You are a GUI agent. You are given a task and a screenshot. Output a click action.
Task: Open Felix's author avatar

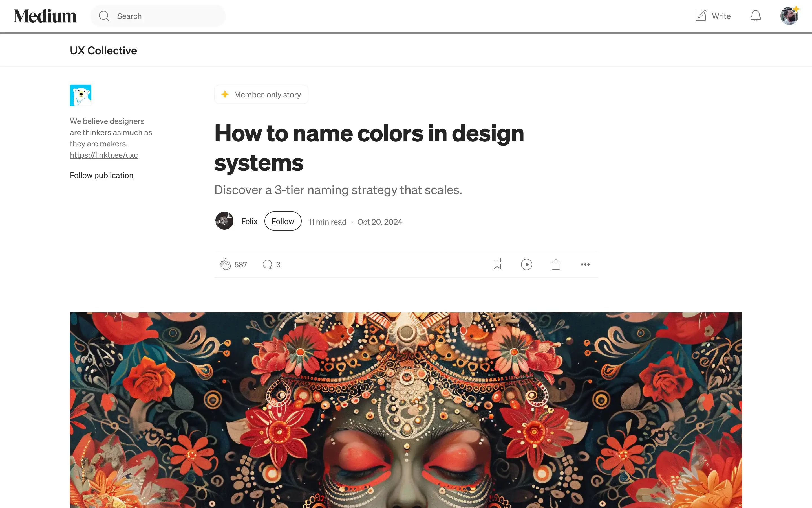pos(224,221)
